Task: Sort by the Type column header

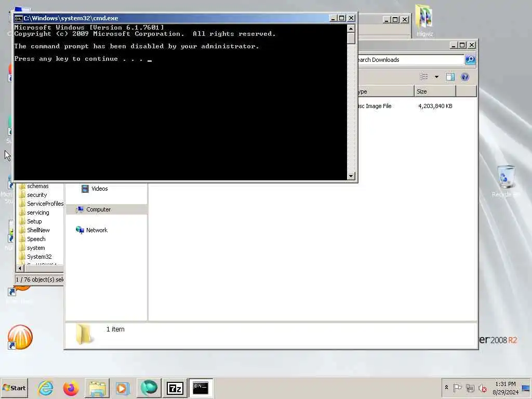Action: [386, 91]
